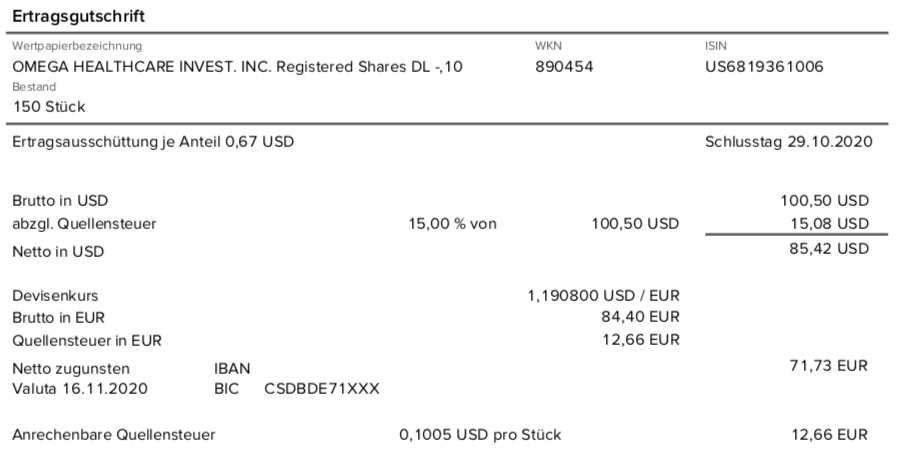Click the BIC code CSDBDE71XXX
Image resolution: width=898 pixels, height=454 pixels.
coord(322,389)
